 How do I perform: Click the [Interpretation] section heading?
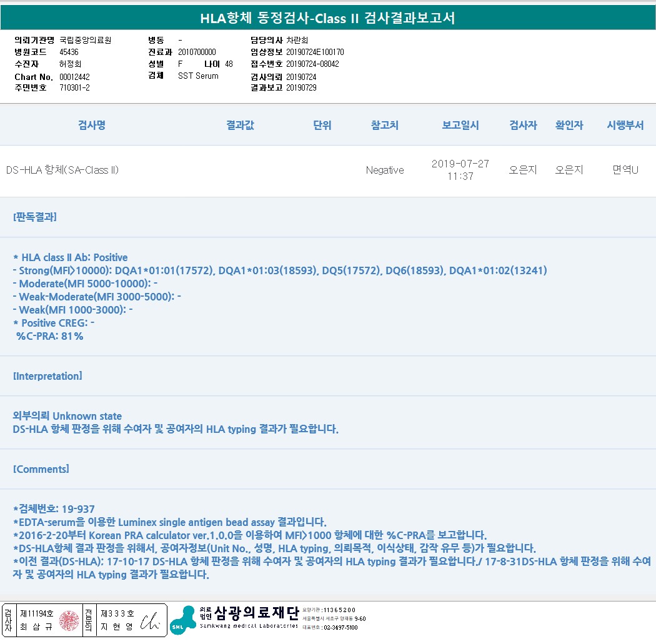coord(47,376)
